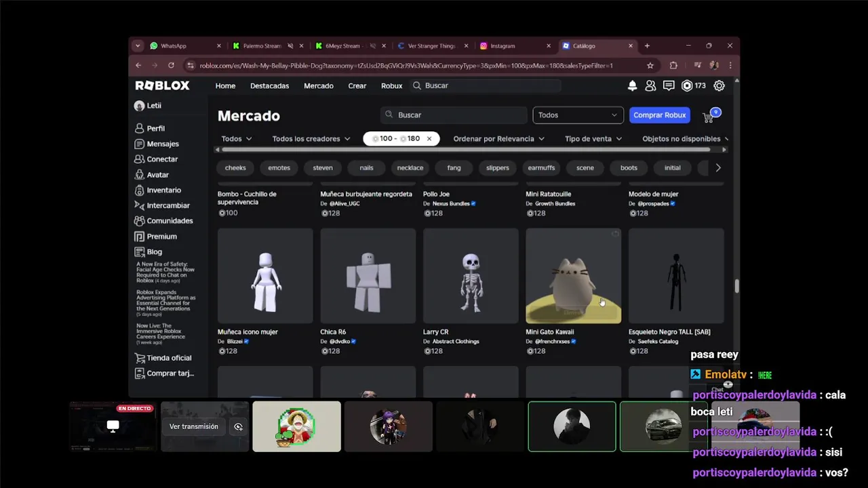Select the necklace tag chip

[410, 167]
